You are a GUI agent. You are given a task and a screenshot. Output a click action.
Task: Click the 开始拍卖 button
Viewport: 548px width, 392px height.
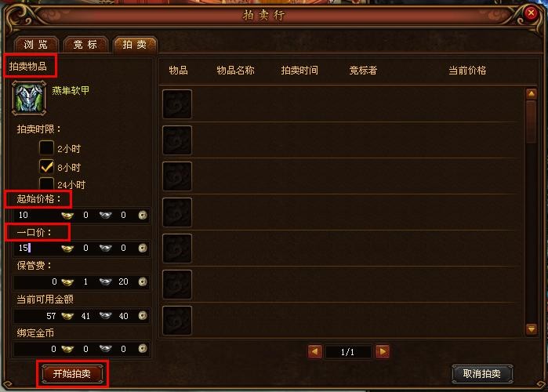(72, 374)
